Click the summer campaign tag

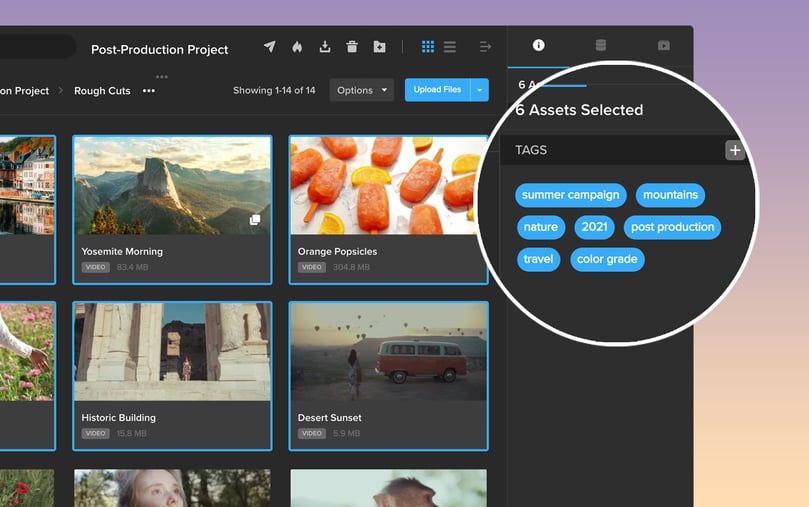(571, 195)
